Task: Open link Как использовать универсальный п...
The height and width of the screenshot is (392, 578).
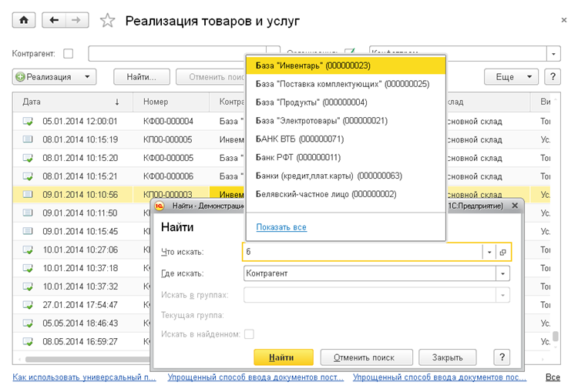Action: 85,377
